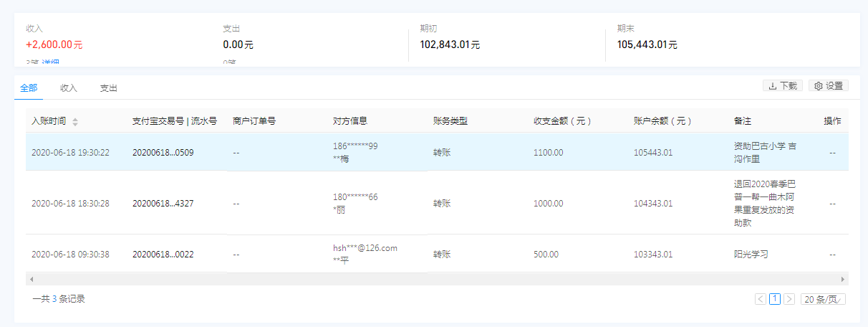The width and height of the screenshot is (868, 327).
Task: Click the hsh***@126.com counterparty entry
Action: tap(365, 248)
